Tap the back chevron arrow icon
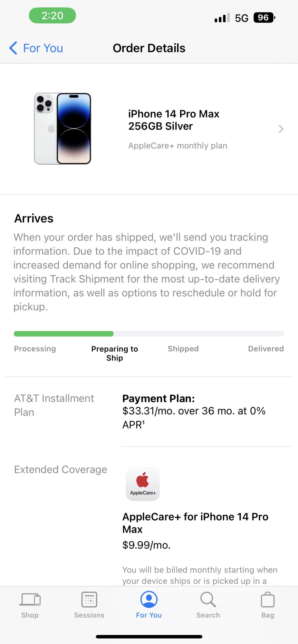The image size is (298, 644). [13, 48]
